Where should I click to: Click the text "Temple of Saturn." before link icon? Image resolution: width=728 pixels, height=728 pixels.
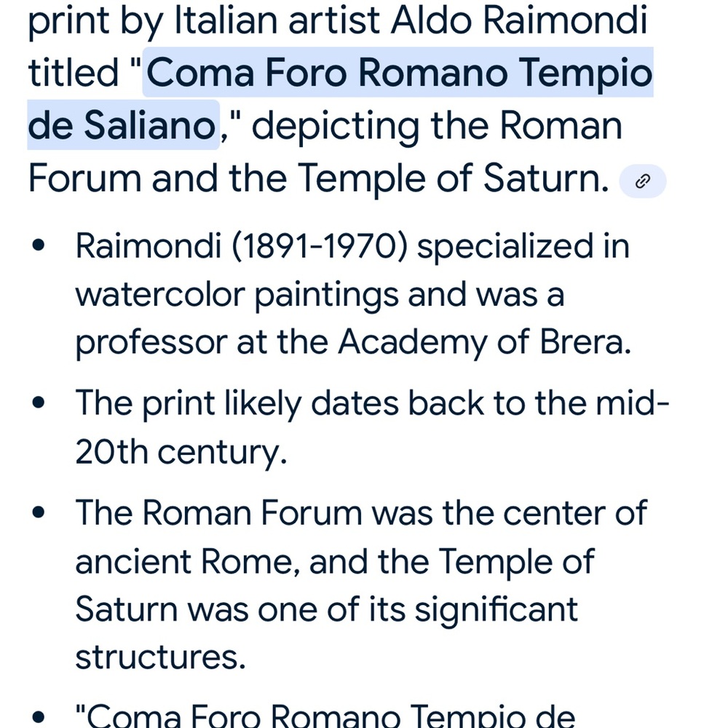click(453, 178)
